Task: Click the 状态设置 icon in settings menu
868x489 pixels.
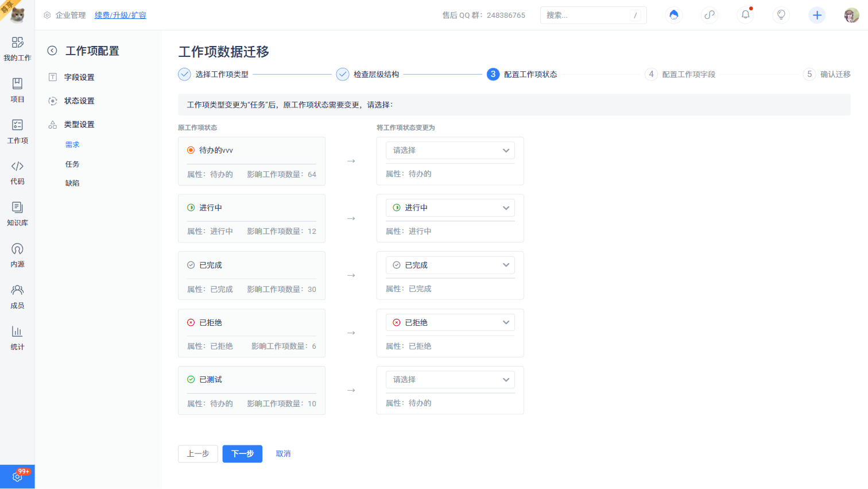Action: [x=53, y=101]
